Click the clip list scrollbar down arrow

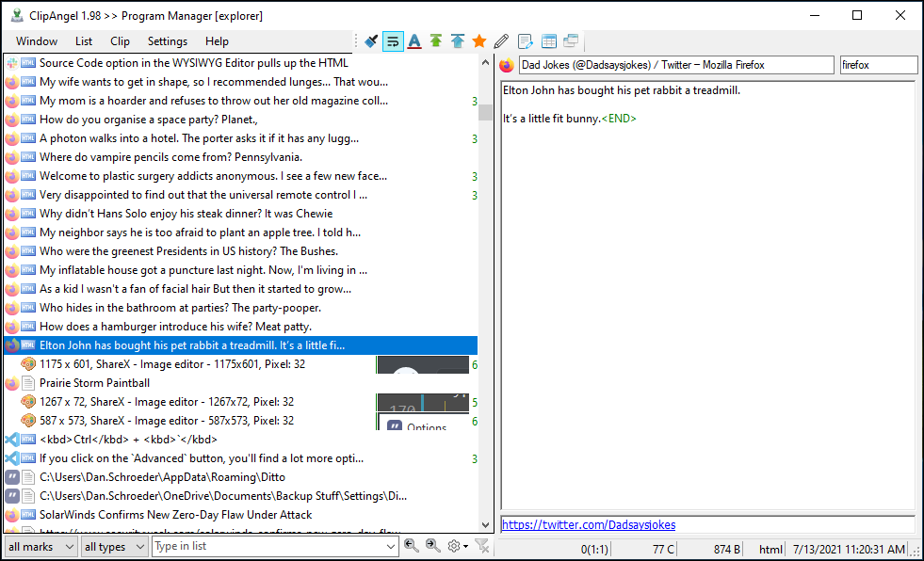[486, 525]
